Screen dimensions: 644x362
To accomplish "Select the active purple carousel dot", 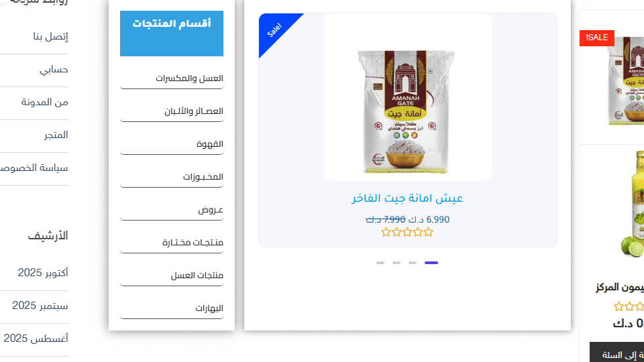I will pos(431,263).
